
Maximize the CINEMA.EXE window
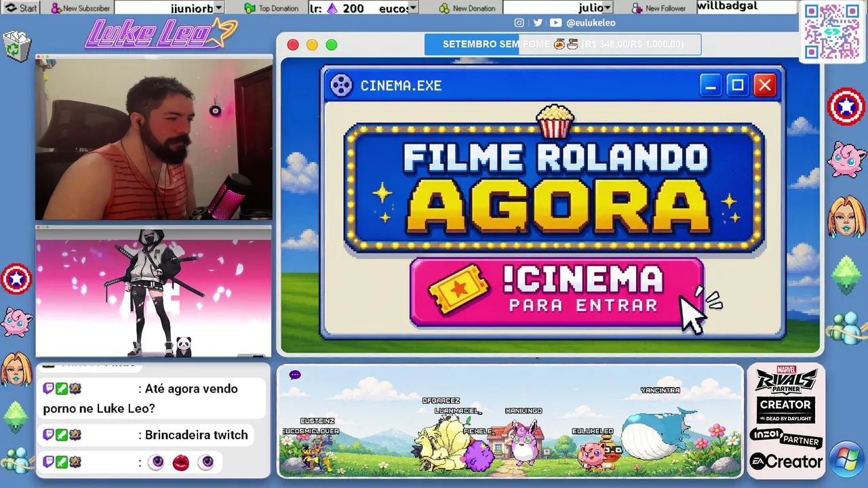pos(737,85)
